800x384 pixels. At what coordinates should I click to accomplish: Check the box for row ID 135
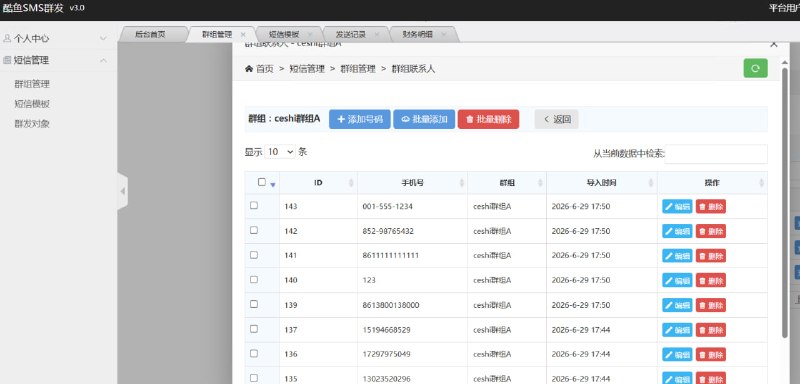point(254,378)
